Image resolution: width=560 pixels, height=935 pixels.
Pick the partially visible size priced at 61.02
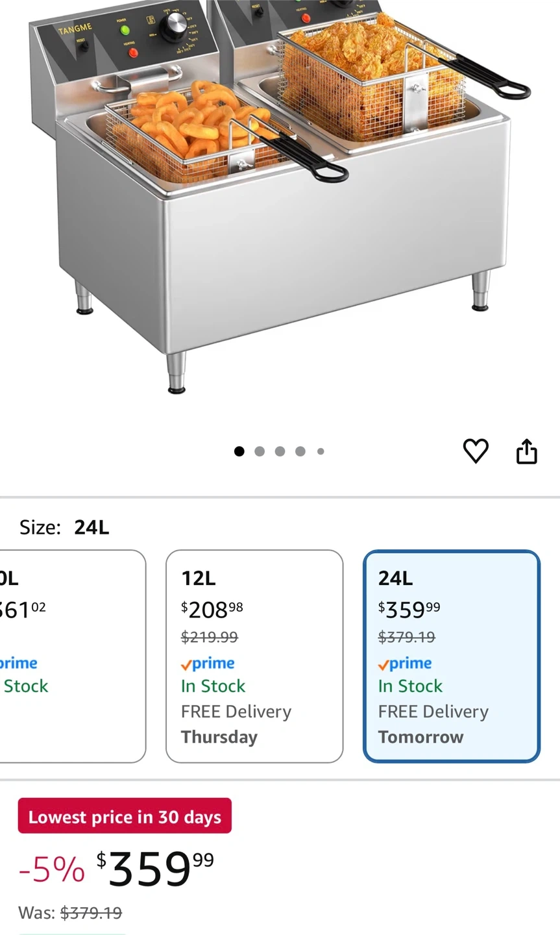[x=71, y=656]
